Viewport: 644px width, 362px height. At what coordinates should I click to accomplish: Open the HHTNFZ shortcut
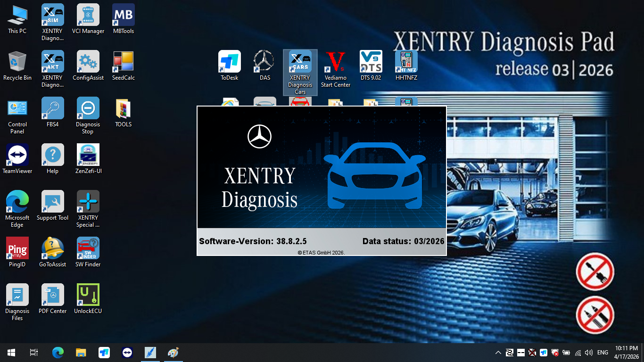pos(406,66)
